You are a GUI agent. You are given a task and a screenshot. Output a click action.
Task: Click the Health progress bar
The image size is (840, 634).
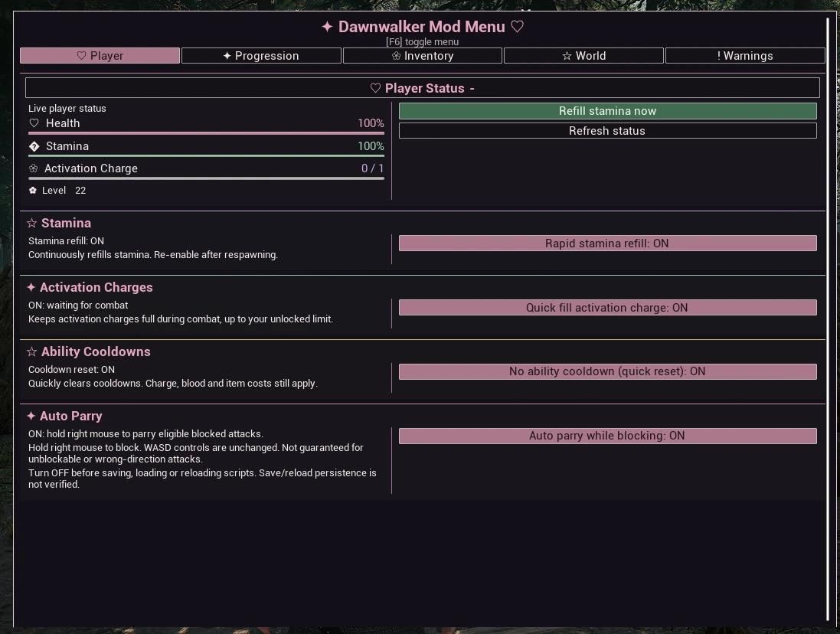pos(206,132)
